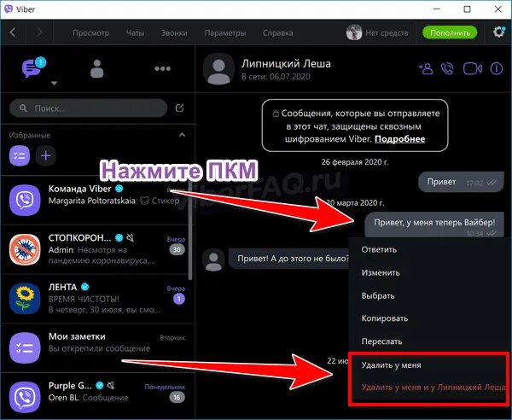
Task: Click the ЛЕНТА sunflower avatar
Action: coord(25,299)
